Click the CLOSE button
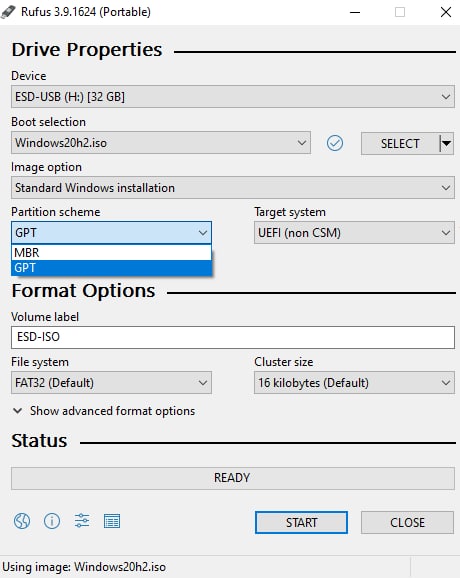 [x=407, y=522]
